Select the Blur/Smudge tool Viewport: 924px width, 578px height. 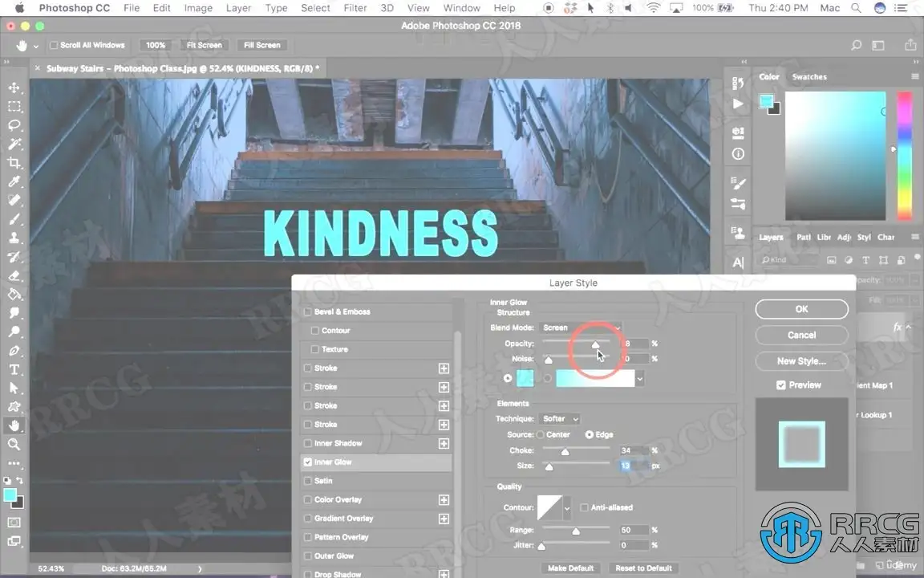tap(14, 313)
